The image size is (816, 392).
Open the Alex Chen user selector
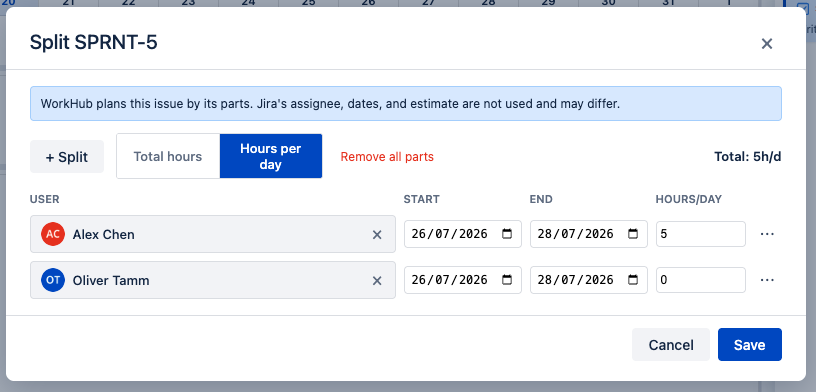click(x=212, y=234)
